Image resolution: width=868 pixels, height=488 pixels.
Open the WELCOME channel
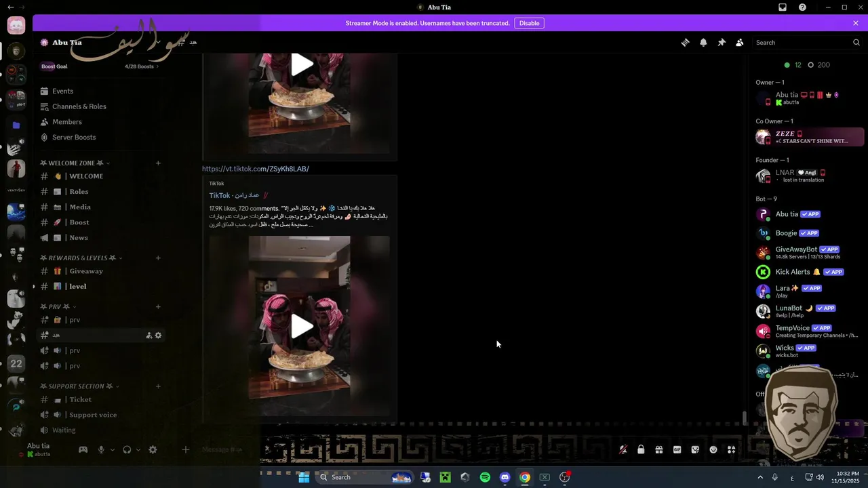(x=100, y=176)
